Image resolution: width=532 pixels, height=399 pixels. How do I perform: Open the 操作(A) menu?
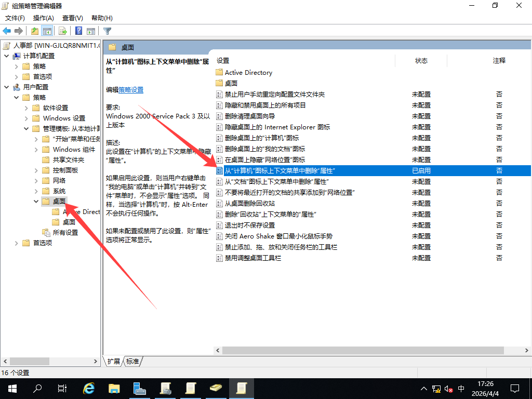tap(44, 18)
